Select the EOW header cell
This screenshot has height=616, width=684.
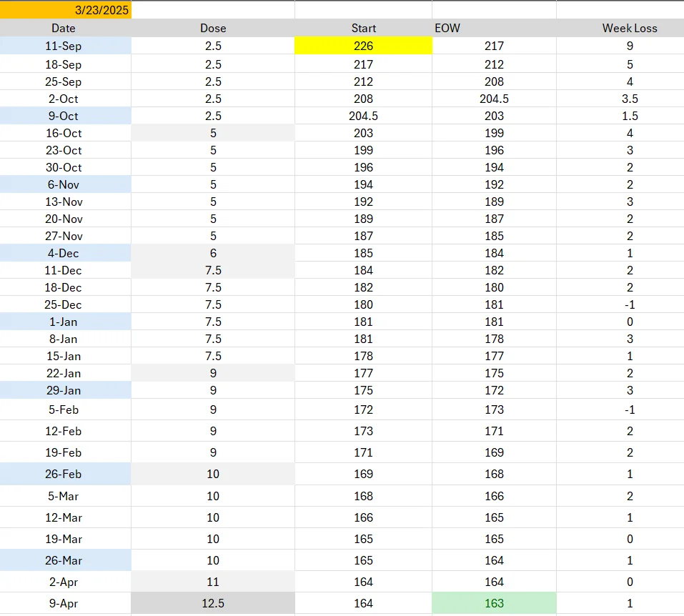495,28
